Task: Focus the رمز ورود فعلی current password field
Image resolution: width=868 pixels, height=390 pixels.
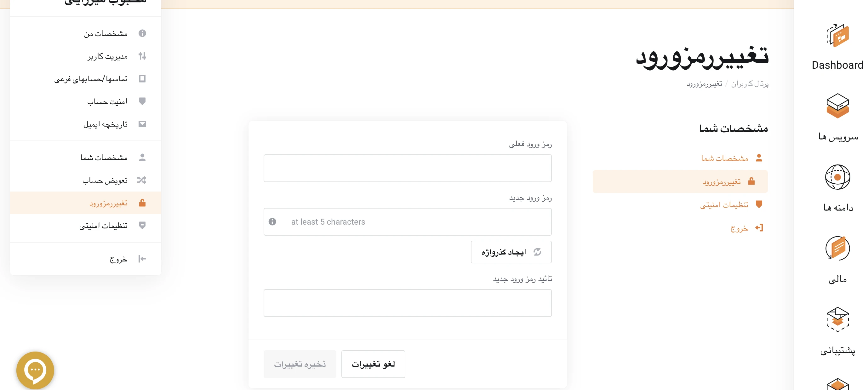Action: [407, 168]
